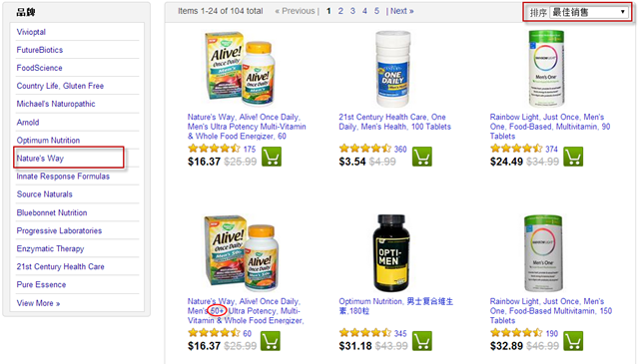Click the Next page link
Viewport: 639px width, 364px height.
click(401, 11)
